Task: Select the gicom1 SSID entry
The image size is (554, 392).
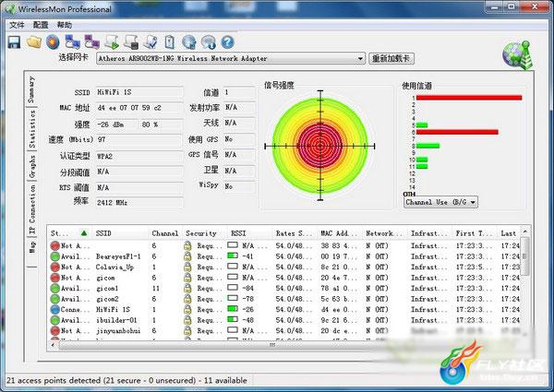Action: (107, 289)
